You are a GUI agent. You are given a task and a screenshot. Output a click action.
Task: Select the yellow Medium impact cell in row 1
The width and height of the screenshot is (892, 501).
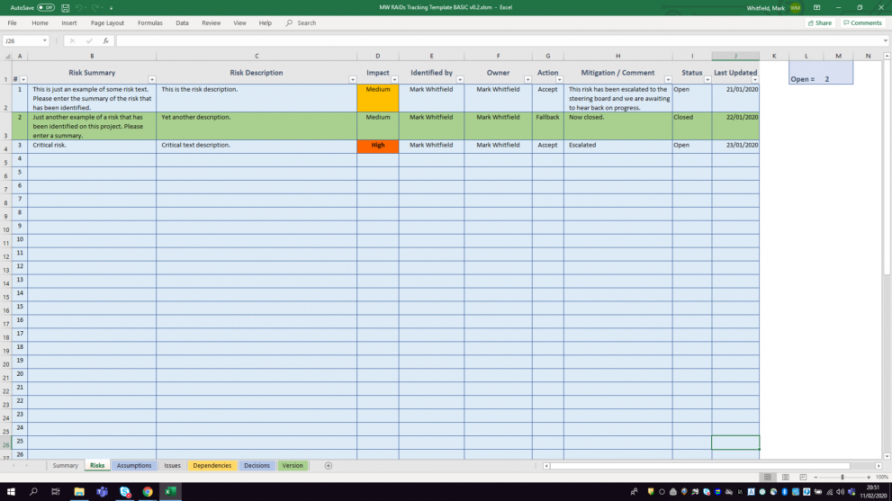(x=378, y=98)
